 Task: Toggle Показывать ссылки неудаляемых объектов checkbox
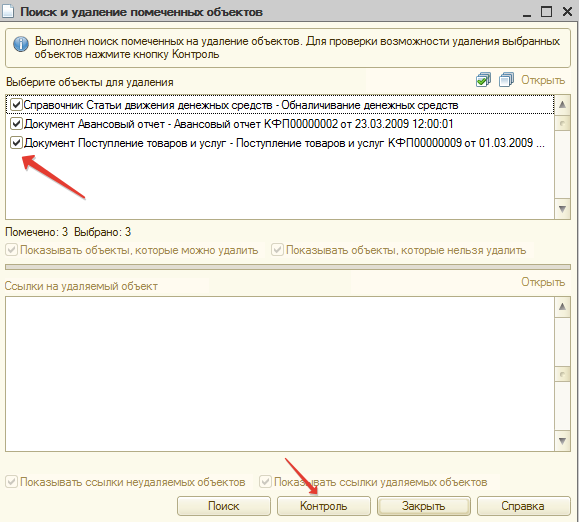tap(11, 482)
